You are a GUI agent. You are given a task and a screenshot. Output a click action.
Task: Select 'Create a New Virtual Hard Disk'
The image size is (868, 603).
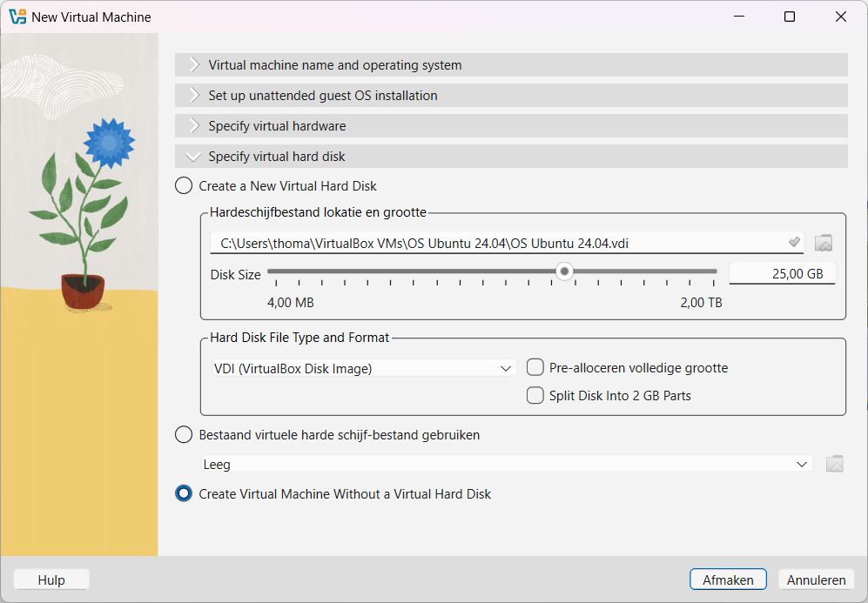click(184, 185)
